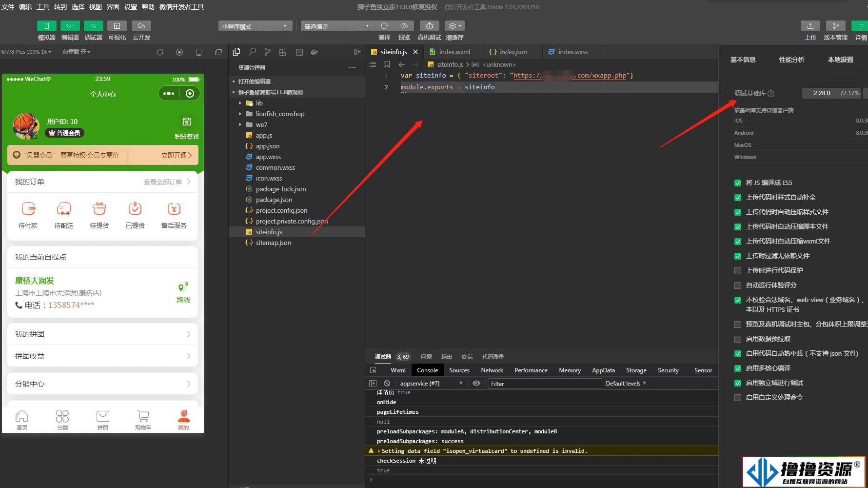
Task: Enable 上传时进行代码保护 checkbox
Action: [738, 271]
